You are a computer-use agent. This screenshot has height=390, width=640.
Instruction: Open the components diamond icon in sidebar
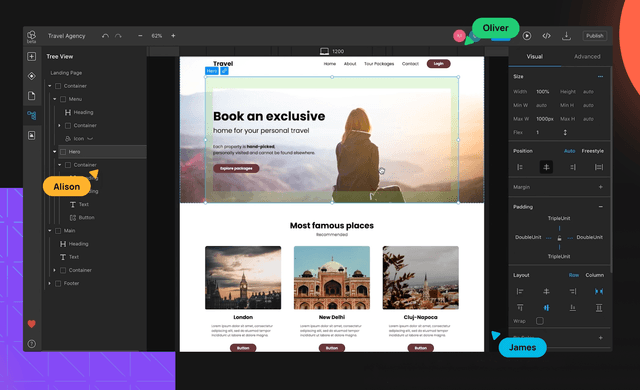(31, 76)
